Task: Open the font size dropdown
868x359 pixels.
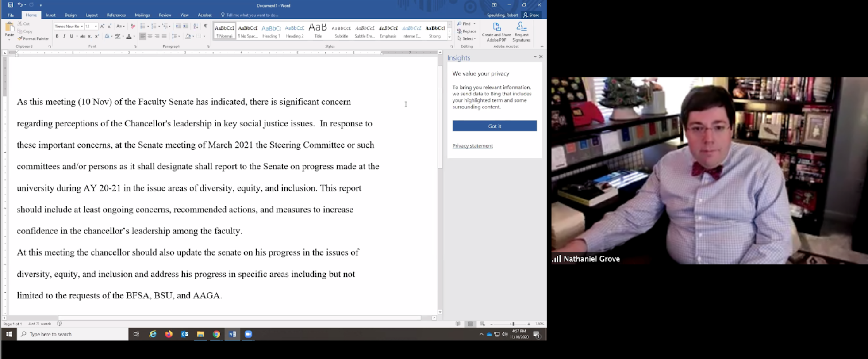Action: 96,26
